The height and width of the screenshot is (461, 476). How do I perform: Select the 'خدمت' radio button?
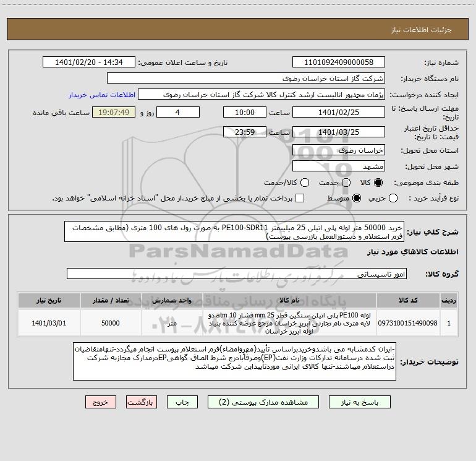[346, 183]
